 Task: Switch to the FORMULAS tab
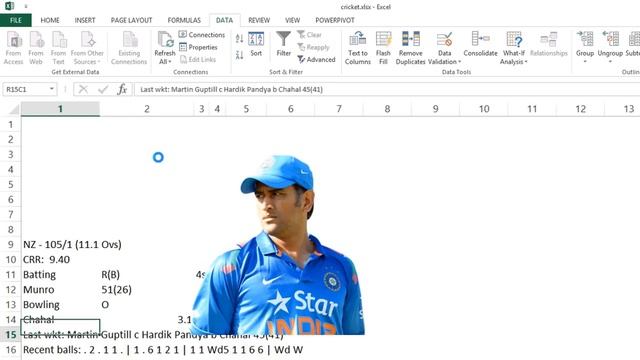pos(184,20)
